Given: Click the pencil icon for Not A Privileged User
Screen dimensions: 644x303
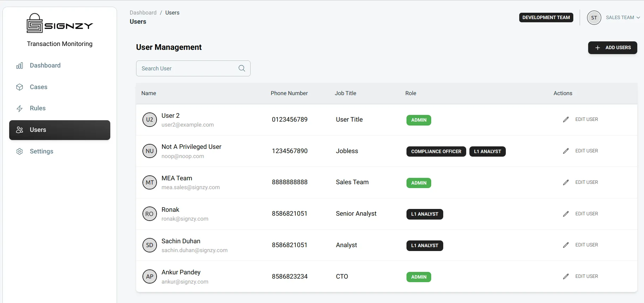Looking at the screenshot, I should (x=566, y=151).
